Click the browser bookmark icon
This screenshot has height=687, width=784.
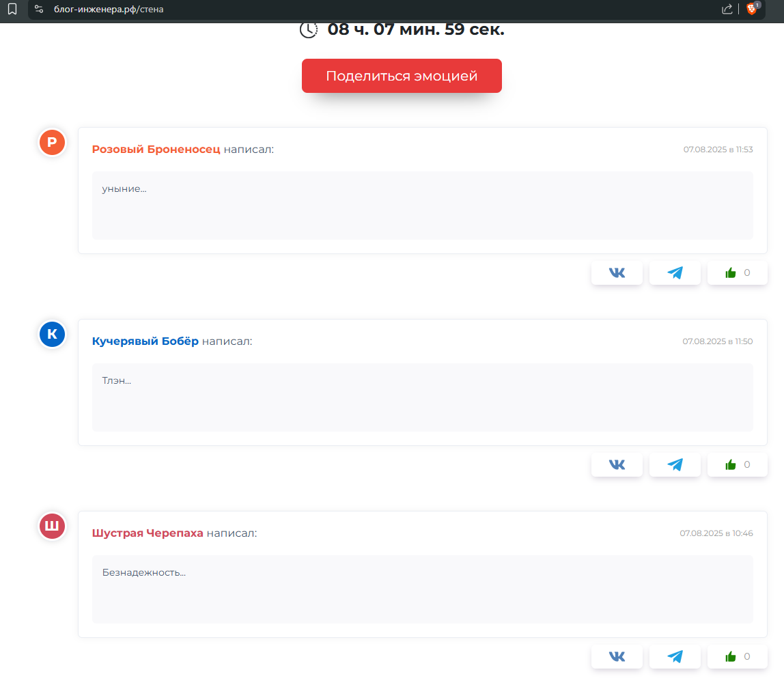coord(12,9)
